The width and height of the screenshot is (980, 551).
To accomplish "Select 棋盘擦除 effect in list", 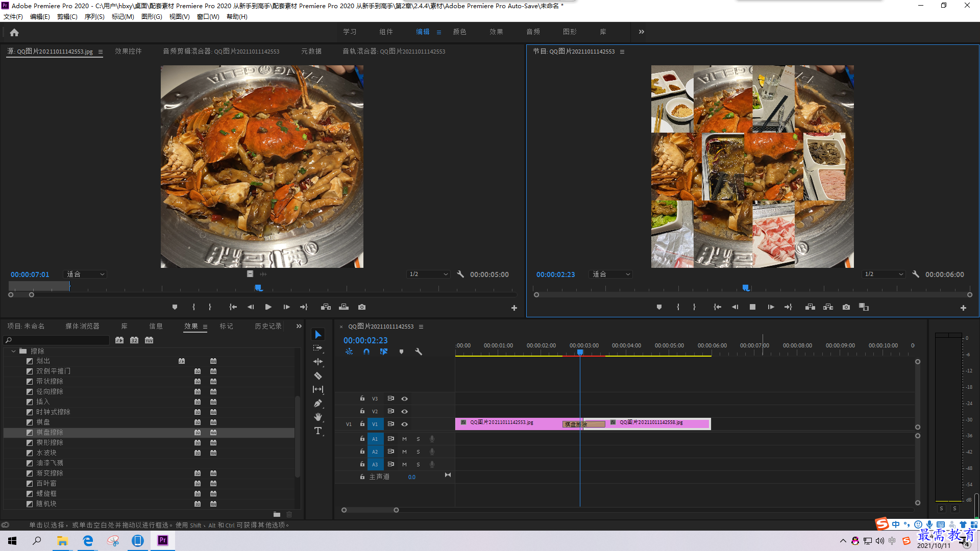I will click(x=149, y=432).
